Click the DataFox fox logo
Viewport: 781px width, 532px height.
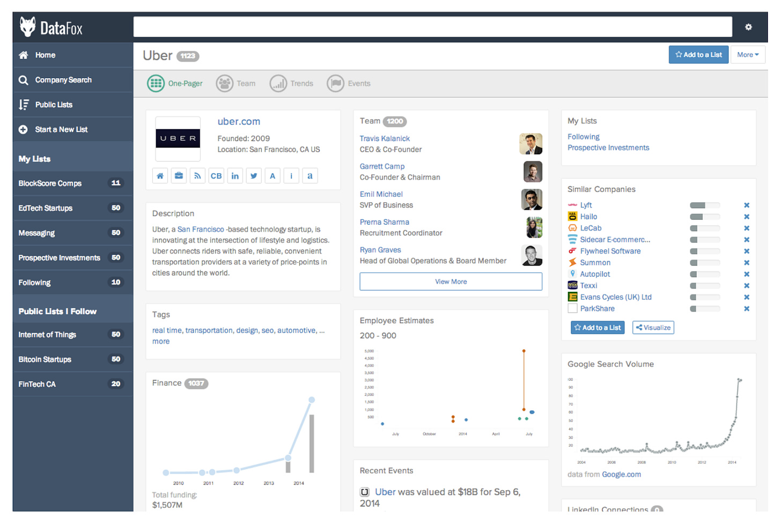(x=28, y=27)
